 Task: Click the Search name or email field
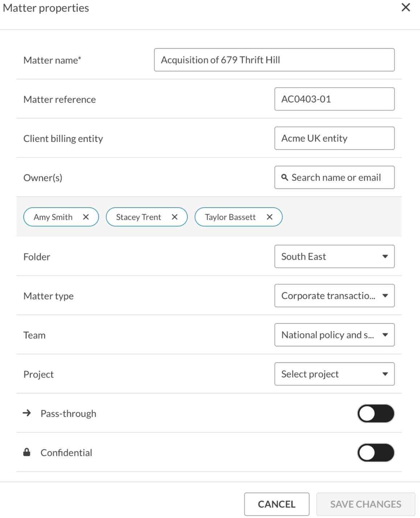pyautogui.click(x=334, y=177)
